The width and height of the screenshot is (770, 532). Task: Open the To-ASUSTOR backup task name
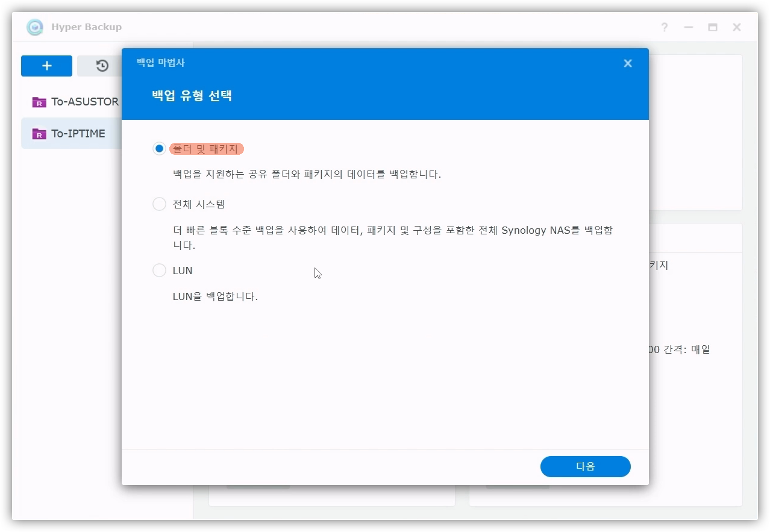pyautogui.click(x=84, y=102)
